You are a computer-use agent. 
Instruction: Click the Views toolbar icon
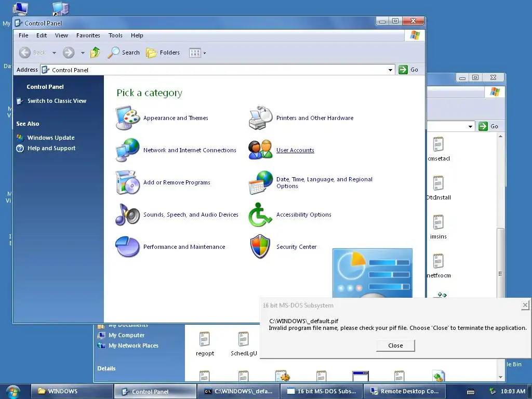click(195, 52)
